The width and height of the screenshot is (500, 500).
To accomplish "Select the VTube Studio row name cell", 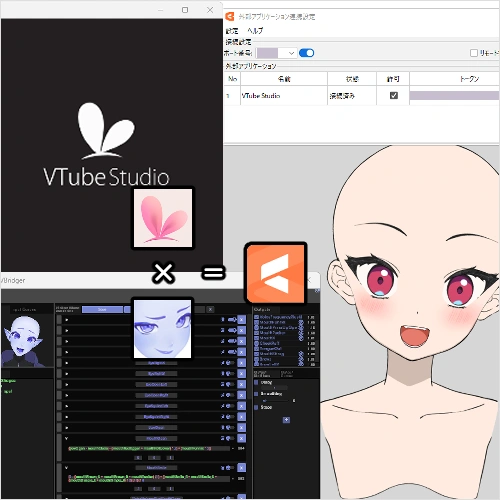I will 284,96.
